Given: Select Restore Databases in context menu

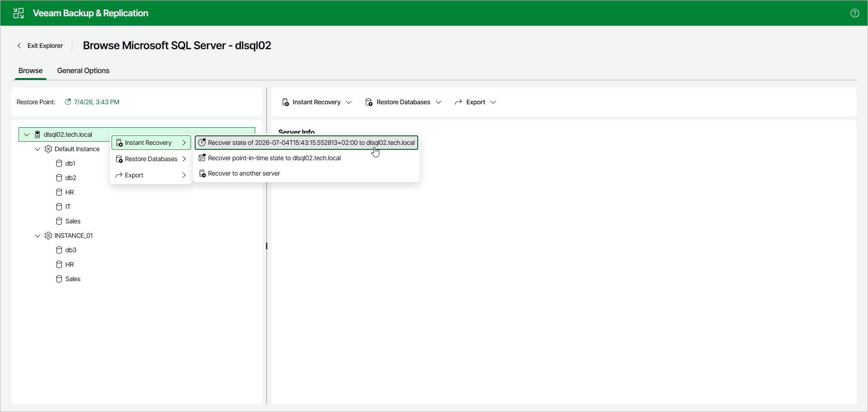Looking at the screenshot, I should [x=151, y=159].
